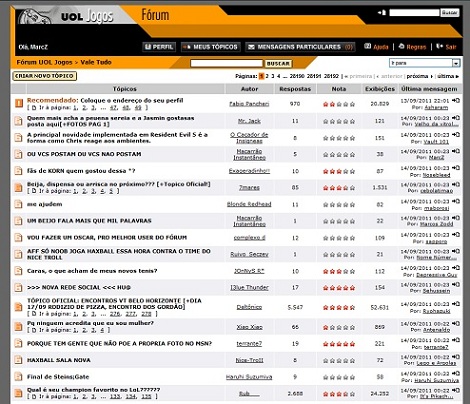Go to page 20192

tap(331, 76)
